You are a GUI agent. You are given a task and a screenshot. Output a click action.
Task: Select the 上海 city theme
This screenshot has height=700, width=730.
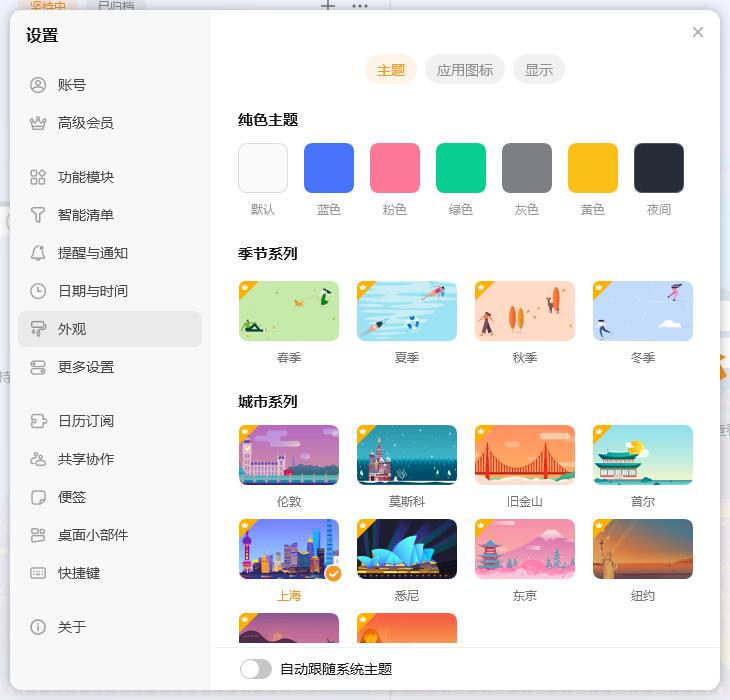tap(289, 549)
